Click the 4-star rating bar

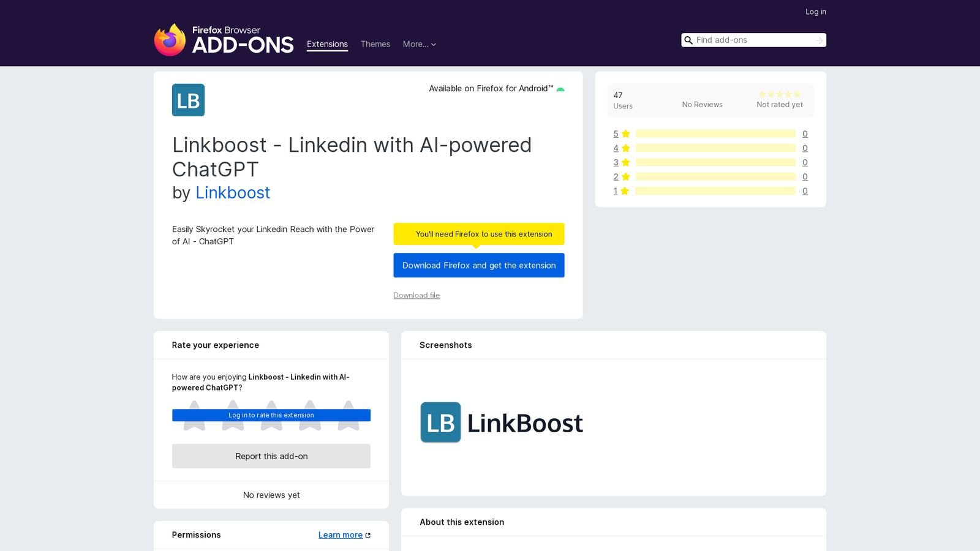pos(715,148)
